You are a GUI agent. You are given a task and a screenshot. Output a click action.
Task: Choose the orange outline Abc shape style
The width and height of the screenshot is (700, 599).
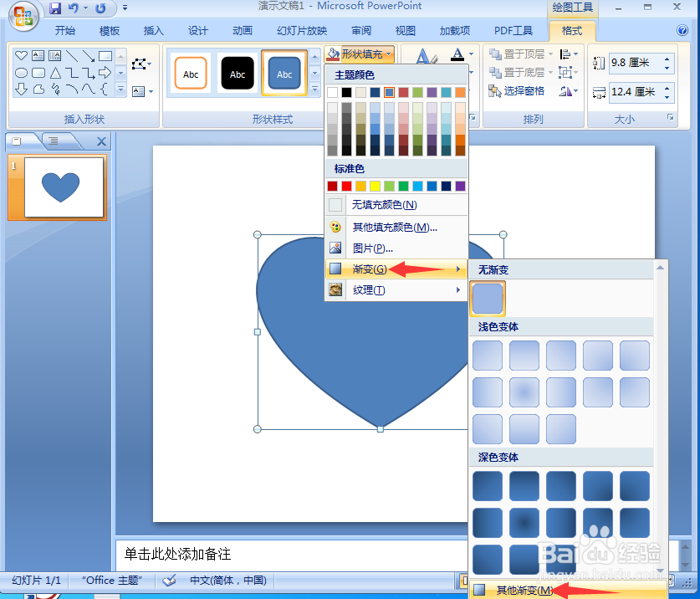point(191,74)
